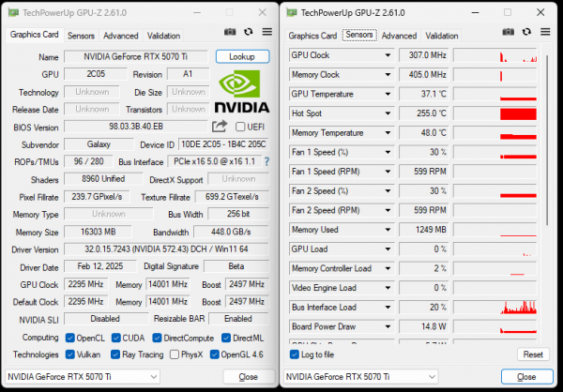Viewport: 563px width, 392px height.
Task: Click Hot Spot 255.0 °C value
Action: point(424,113)
